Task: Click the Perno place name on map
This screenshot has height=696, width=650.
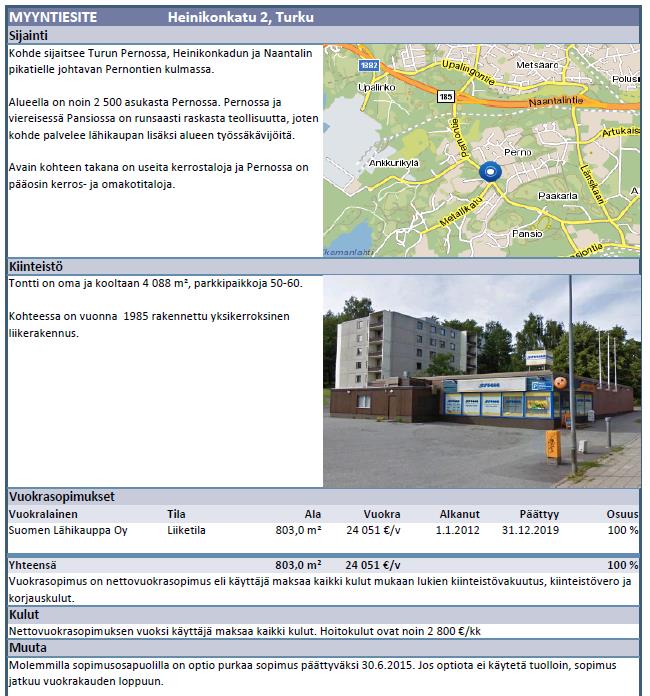Action: coord(518,152)
